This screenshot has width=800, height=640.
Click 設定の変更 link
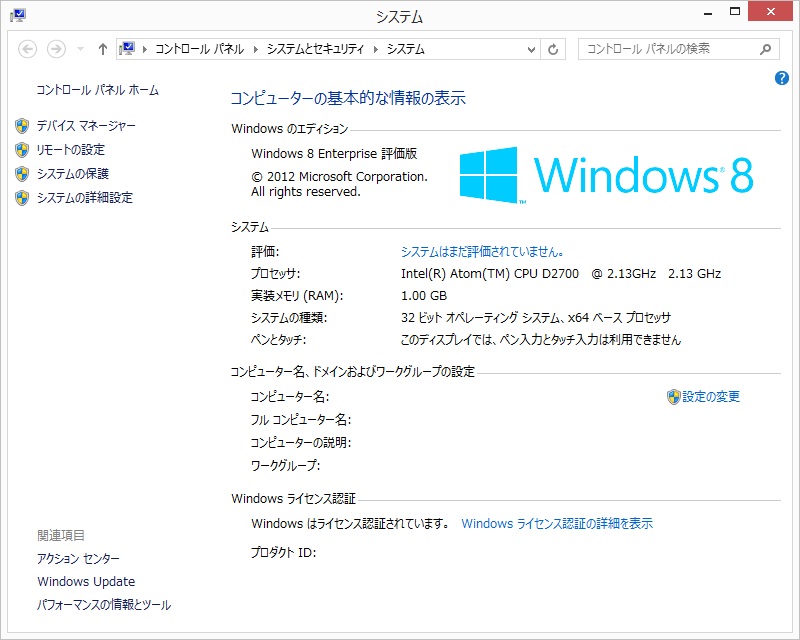click(x=711, y=397)
